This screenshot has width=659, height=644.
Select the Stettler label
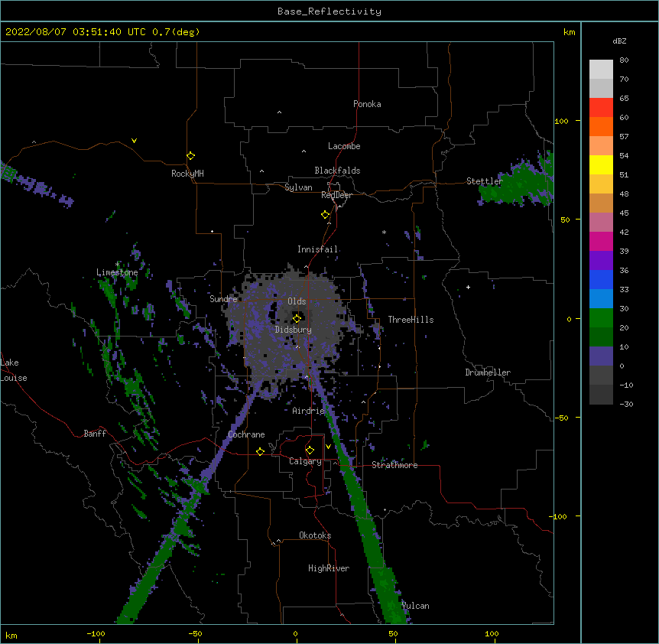pos(484,181)
